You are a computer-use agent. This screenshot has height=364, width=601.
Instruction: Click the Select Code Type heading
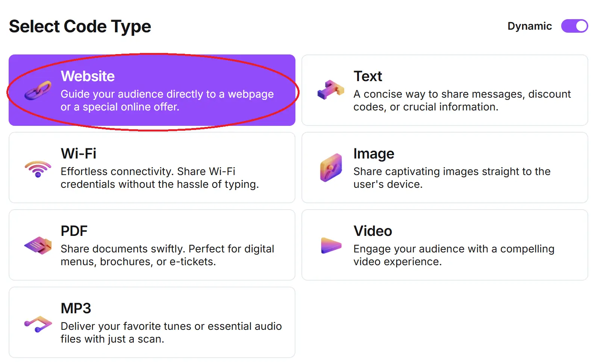[x=80, y=26]
